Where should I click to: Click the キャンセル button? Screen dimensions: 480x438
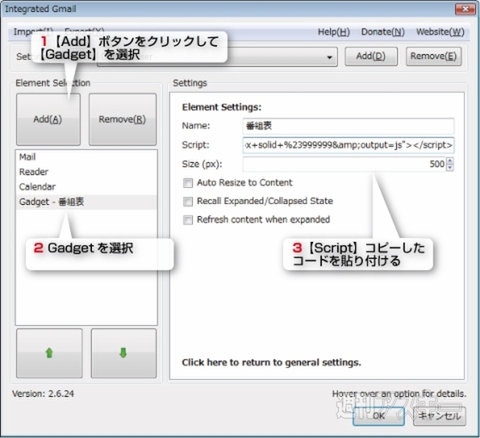(x=439, y=416)
